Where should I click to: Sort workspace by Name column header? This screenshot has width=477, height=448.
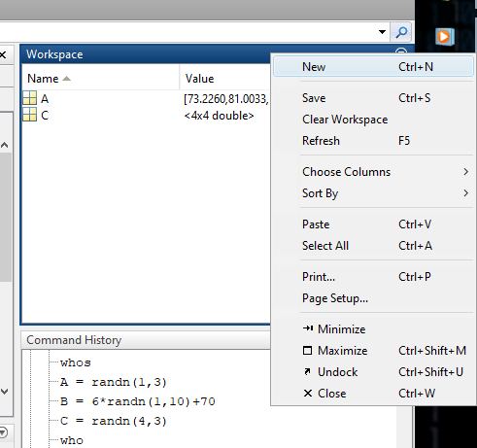[x=100, y=79]
